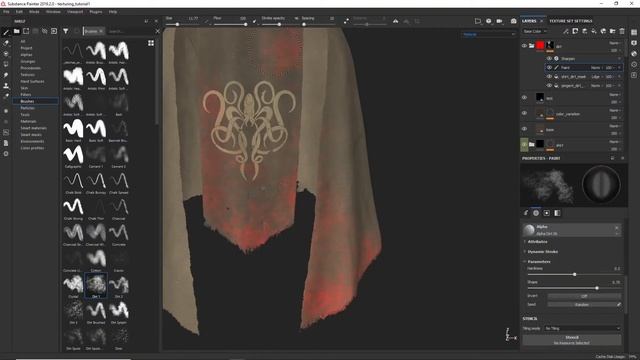The image size is (640, 360).
Task: Toggle visibility of Paint effect
Action: (x=549, y=67)
